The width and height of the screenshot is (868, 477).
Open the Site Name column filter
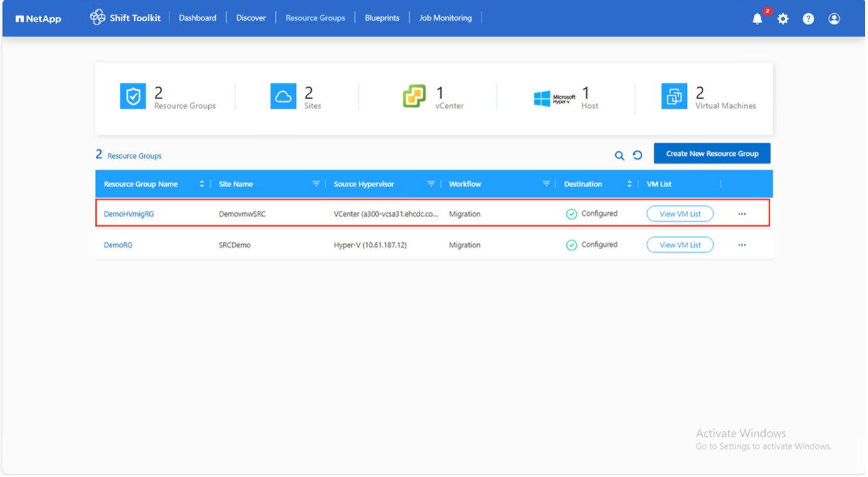coord(316,184)
